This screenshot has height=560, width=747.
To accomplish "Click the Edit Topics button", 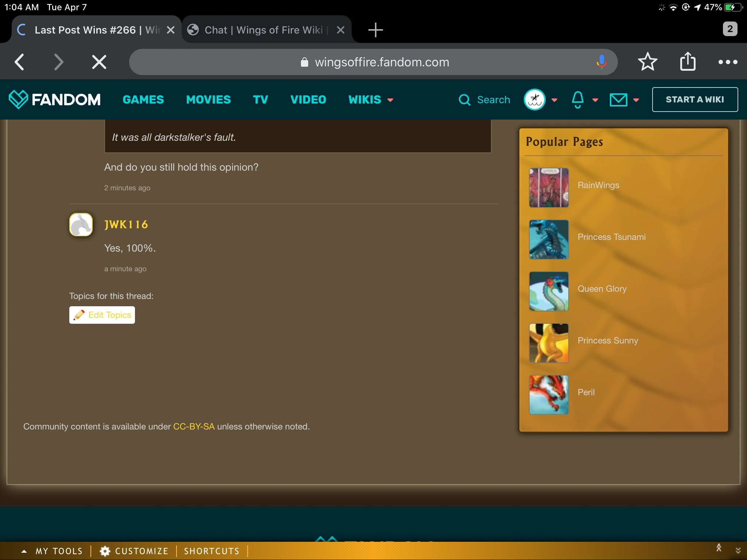I will pos(102,315).
